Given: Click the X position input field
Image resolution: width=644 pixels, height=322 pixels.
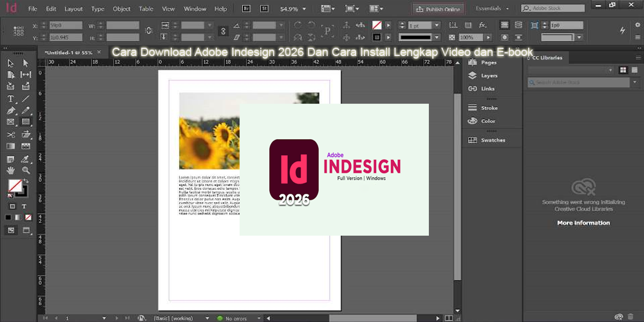Looking at the screenshot, I should pos(65,26).
